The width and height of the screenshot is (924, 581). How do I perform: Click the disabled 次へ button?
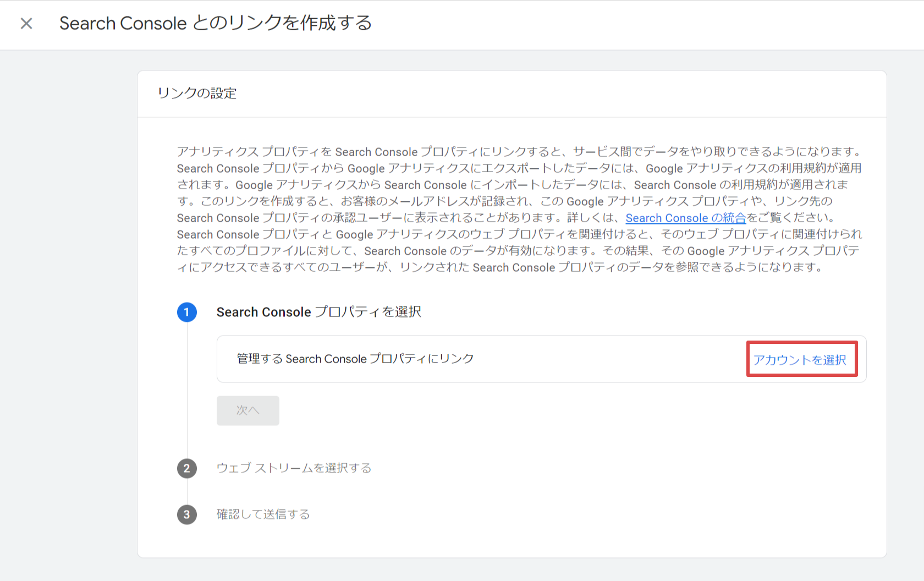[248, 410]
